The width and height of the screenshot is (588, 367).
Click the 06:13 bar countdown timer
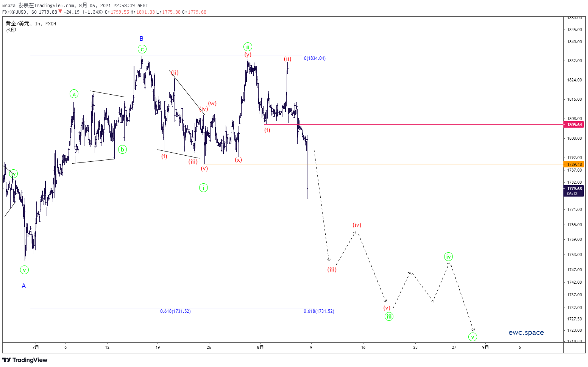pos(572,194)
